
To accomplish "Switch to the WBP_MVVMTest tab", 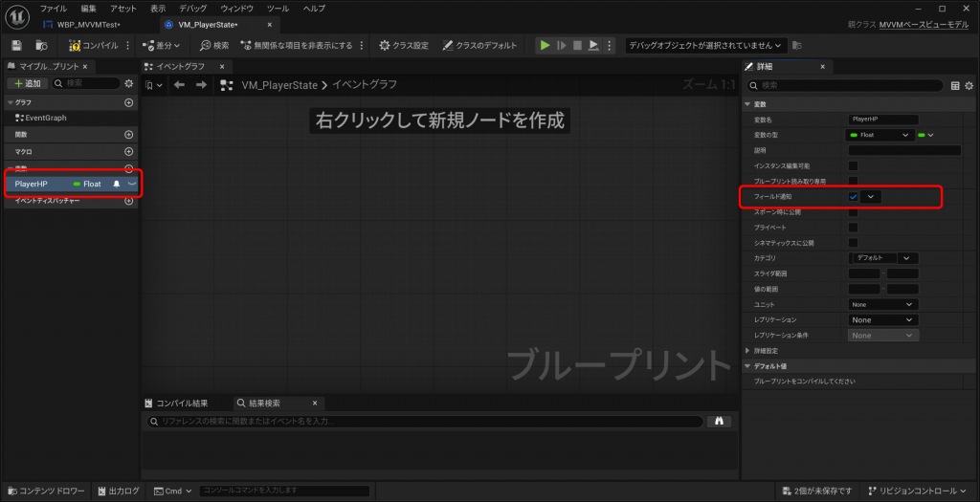I will click(91, 25).
